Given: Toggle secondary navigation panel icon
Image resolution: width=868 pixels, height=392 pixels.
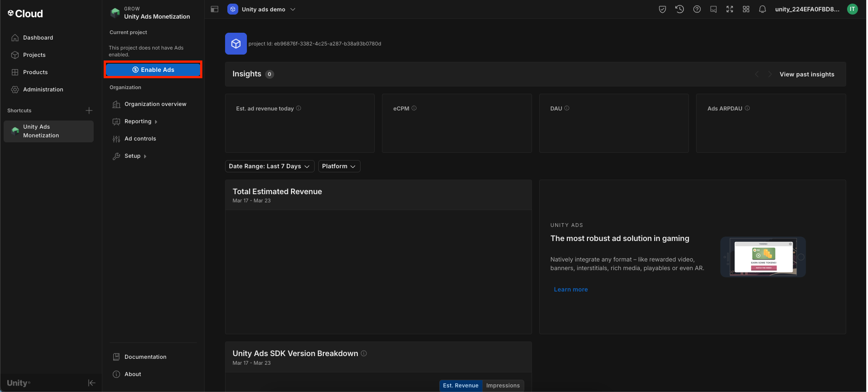Looking at the screenshot, I should coord(215,9).
